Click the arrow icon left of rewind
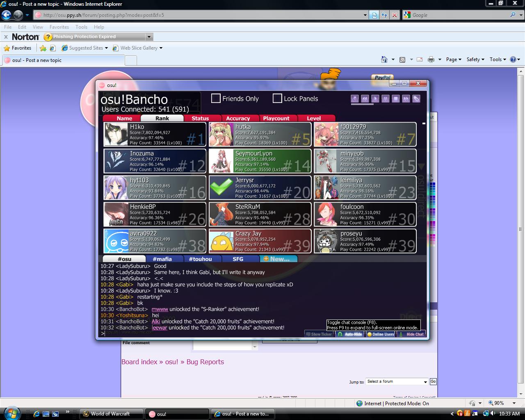The width and height of the screenshot is (525, 420). [x=355, y=98]
